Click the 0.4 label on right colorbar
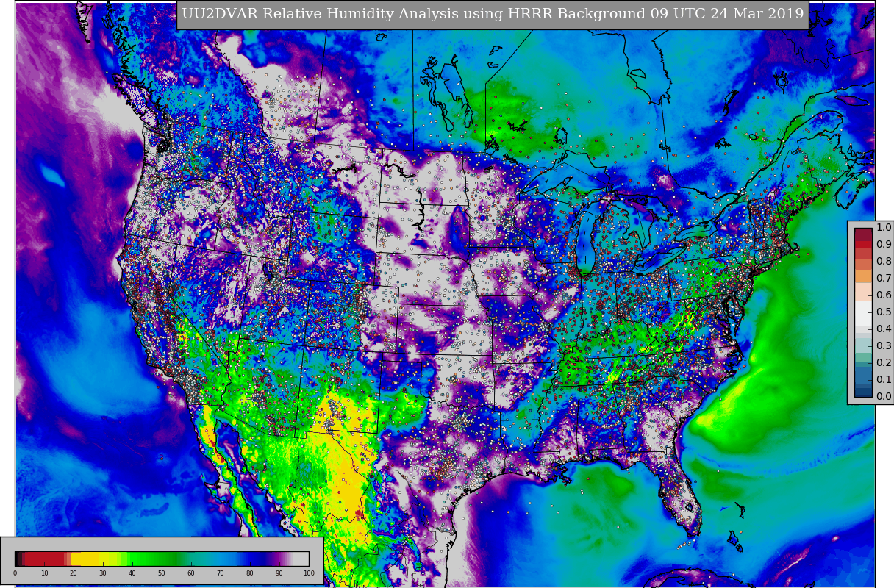This screenshot has width=894, height=588. point(884,329)
